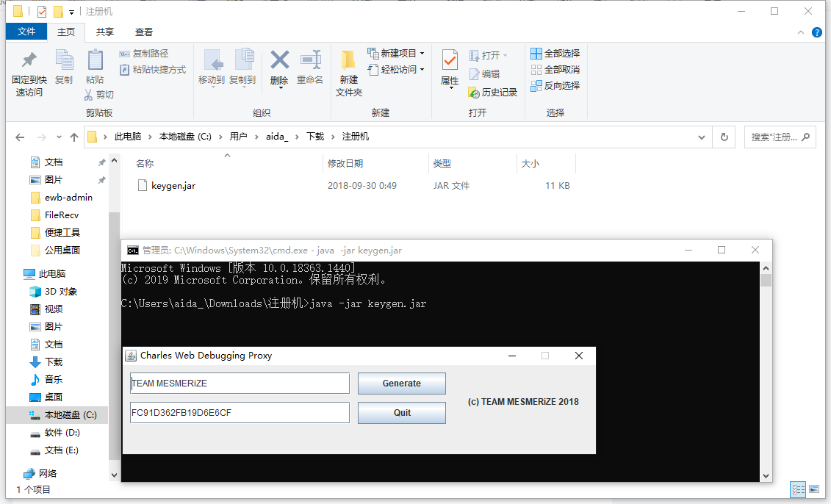Open Music (音乐) in navigation pane
Viewport: 831px width, 504px height.
point(46,379)
